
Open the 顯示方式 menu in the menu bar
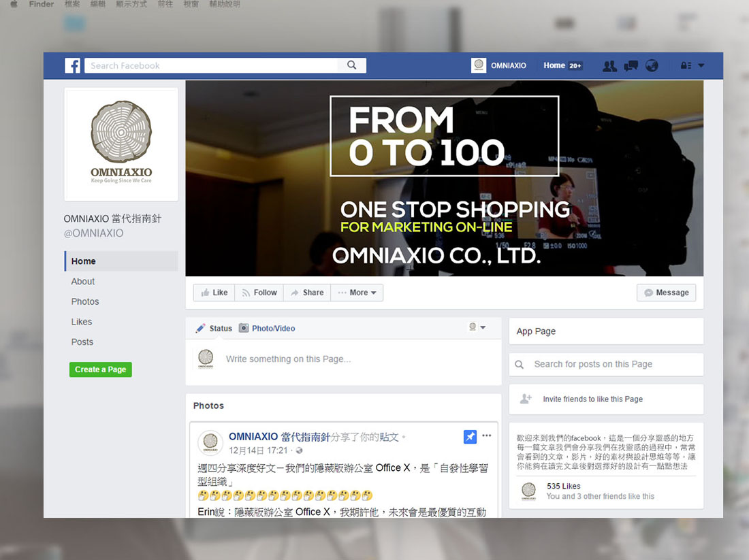(x=131, y=4)
